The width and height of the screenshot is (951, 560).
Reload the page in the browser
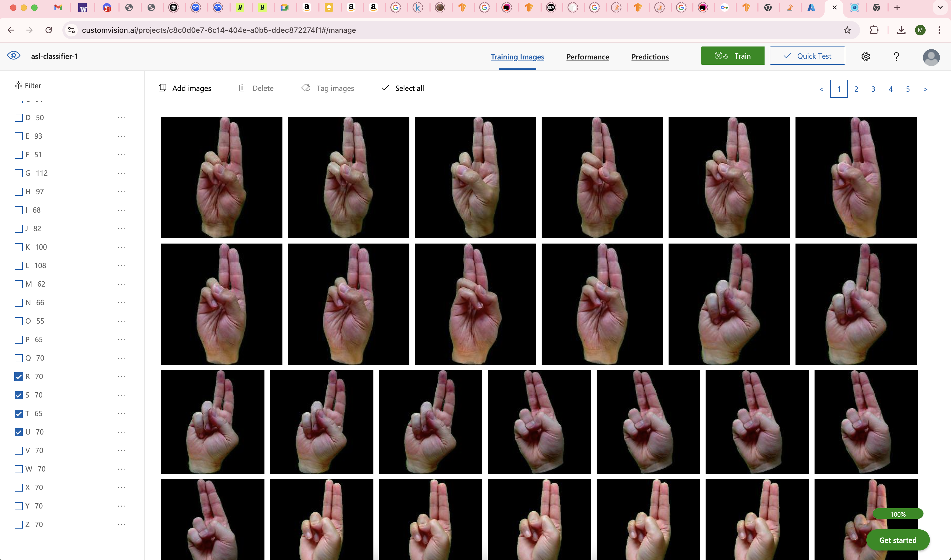point(49,30)
